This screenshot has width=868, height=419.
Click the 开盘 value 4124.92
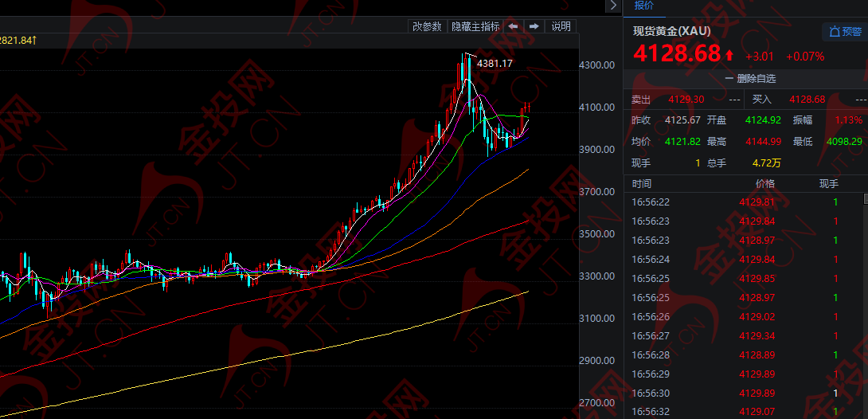(764, 120)
